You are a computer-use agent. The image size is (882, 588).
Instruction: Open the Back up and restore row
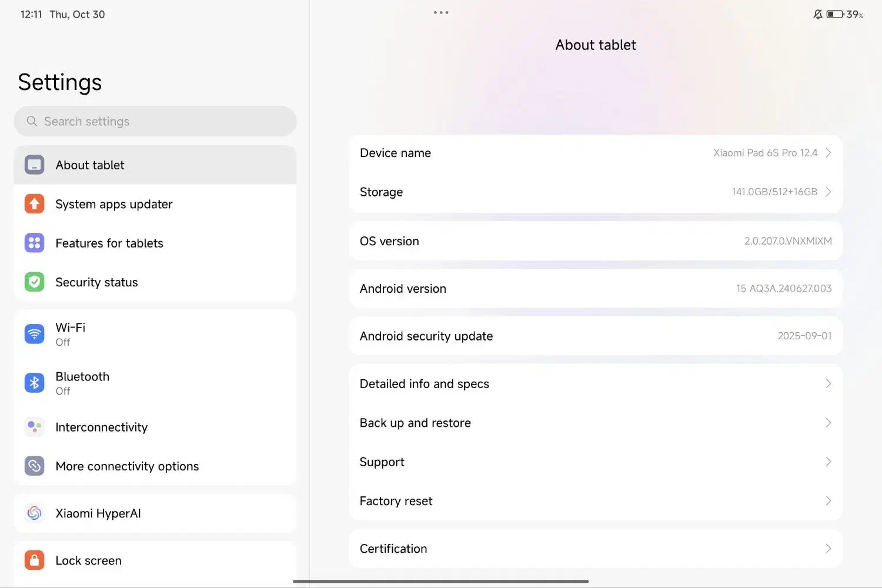point(595,423)
